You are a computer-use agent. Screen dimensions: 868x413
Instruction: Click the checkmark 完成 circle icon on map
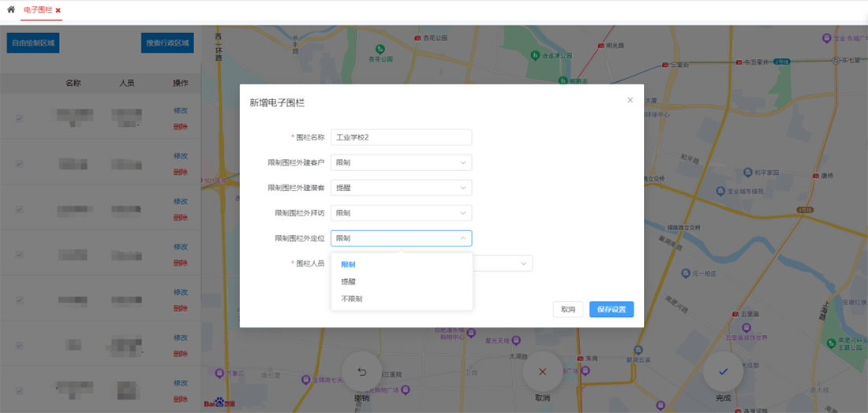click(723, 371)
